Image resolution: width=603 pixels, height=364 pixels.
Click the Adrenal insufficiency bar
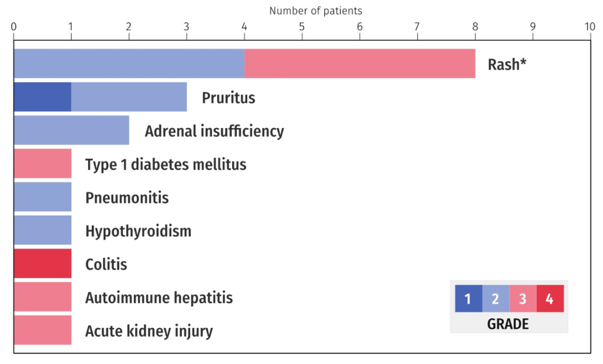coord(71,130)
